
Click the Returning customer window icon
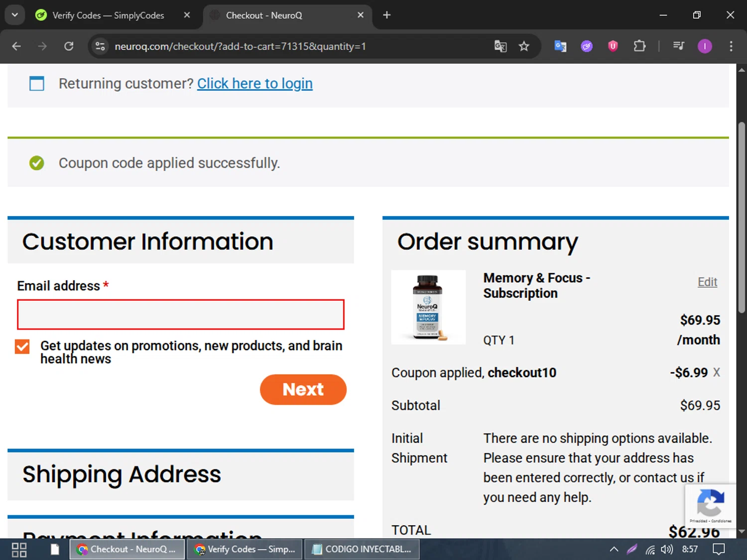click(37, 84)
